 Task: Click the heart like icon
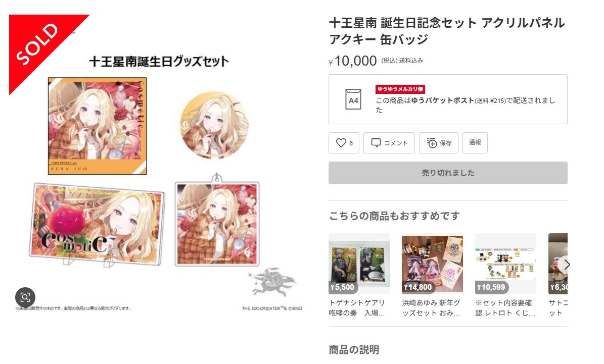pyautogui.click(x=341, y=143)
